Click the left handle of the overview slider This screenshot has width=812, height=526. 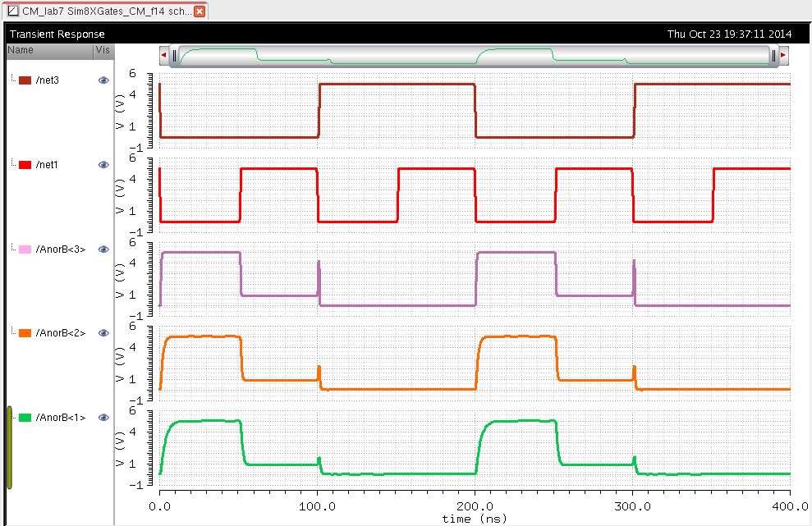pos(174,55)
